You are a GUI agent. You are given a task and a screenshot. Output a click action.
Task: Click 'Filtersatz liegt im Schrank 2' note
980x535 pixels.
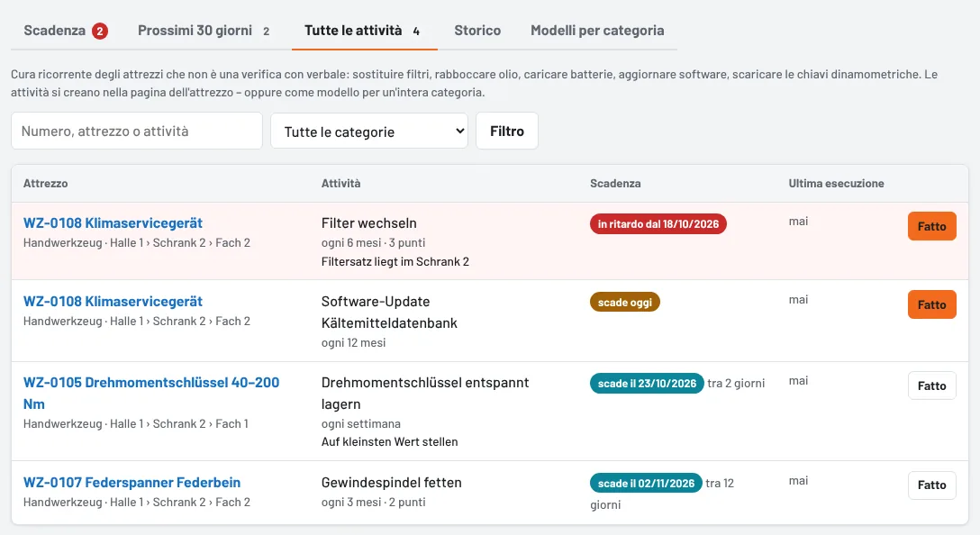pyautogui.click(x=395, y=261)
